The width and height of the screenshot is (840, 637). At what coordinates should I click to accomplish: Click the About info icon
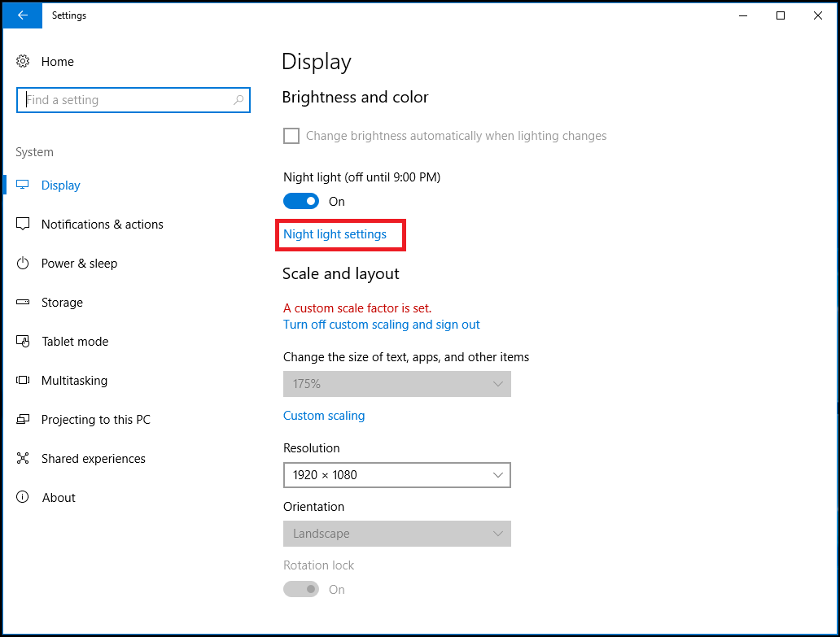tap(23, 497)
